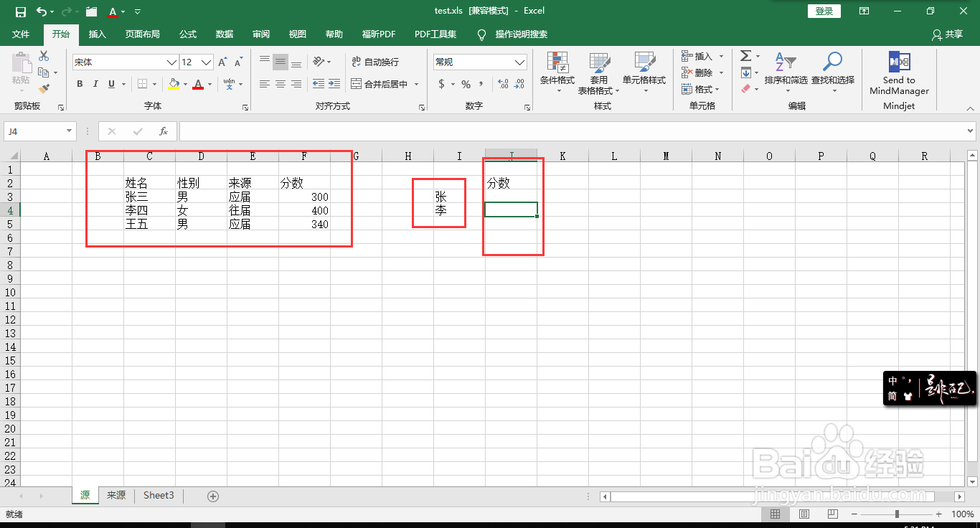Add a new sheet
Screen dimensions: 980x528
(213, 496)
